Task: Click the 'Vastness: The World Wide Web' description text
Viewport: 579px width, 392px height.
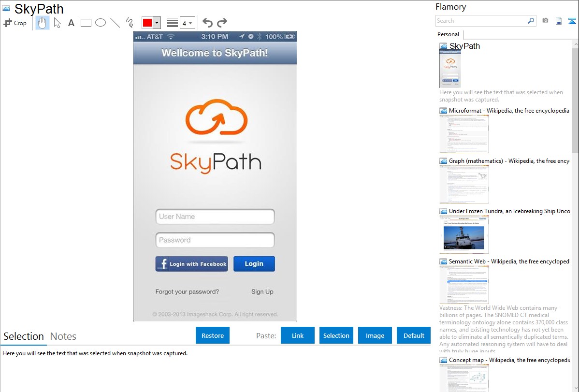Action: [x=504, y=329]
